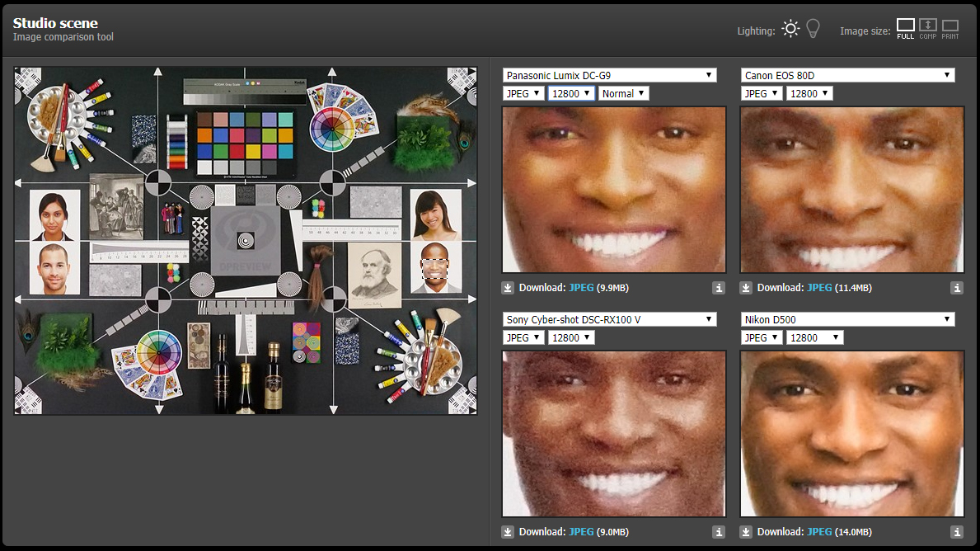Viewport: 980px width, 551px height.
Task: Click the engraving print in scene
Action: click(116, 207)
